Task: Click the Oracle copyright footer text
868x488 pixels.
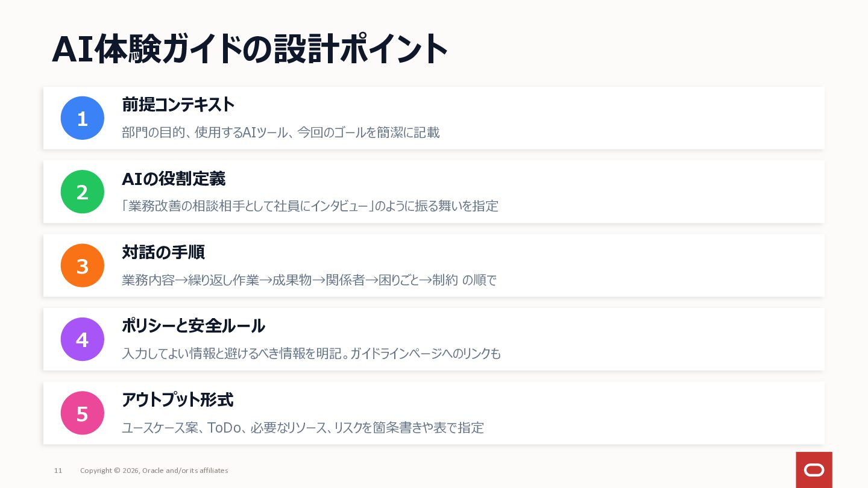Action: pos(154,471)
